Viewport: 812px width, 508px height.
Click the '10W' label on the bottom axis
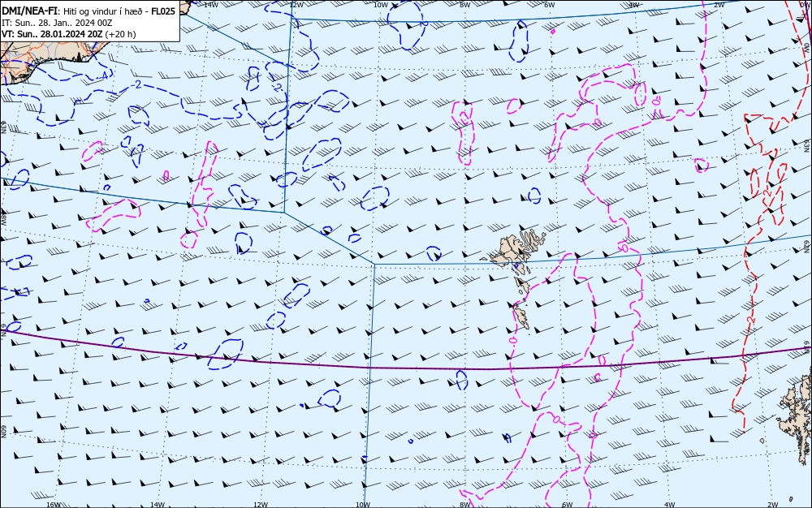point(363,505)
